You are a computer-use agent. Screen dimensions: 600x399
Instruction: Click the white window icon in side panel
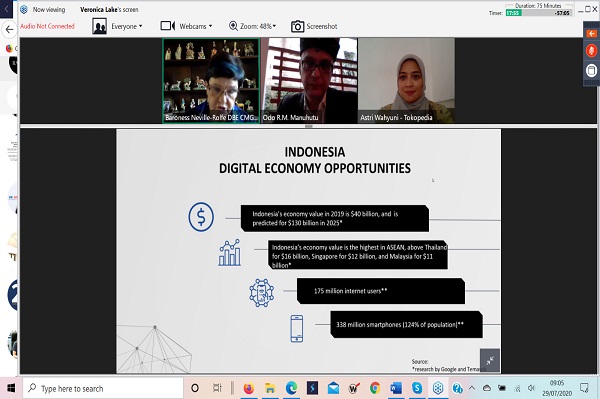[x=592, y=70]
